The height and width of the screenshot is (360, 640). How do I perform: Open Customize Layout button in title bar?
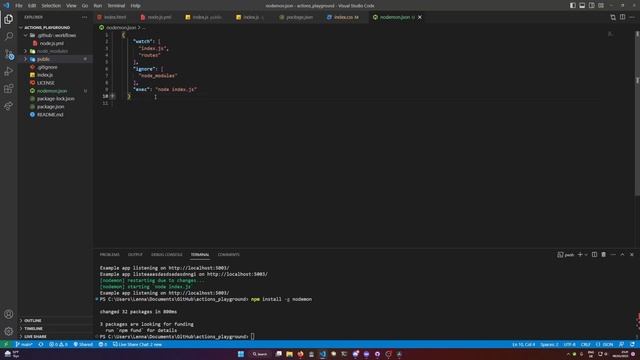click(601, 6)
